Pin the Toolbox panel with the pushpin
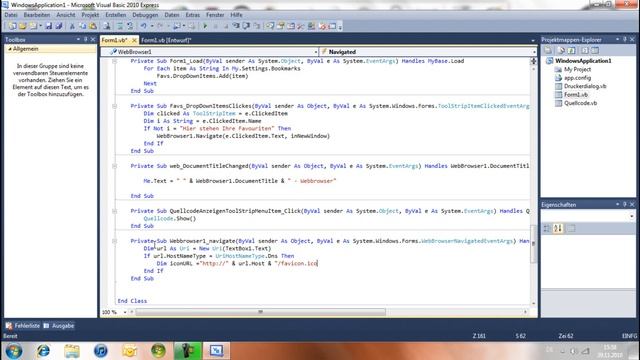Screen dimensions: 640x360 (85, 39)
